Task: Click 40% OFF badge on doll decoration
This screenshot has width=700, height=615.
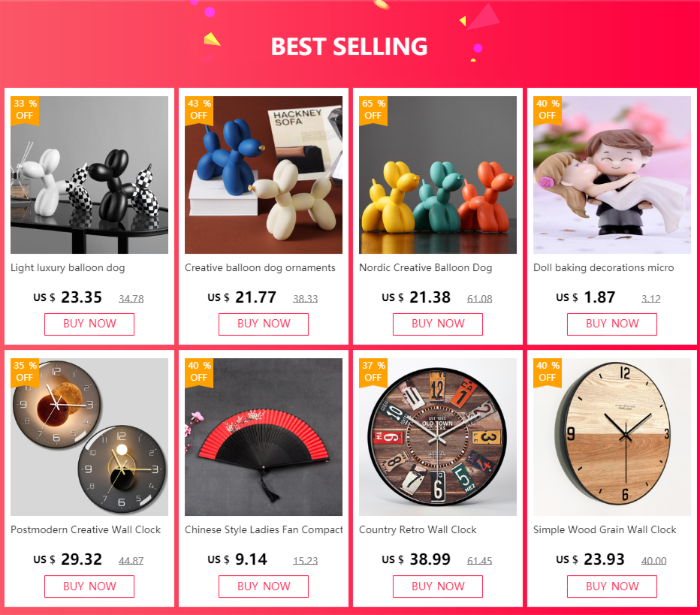Action: [x=548, y=110]
